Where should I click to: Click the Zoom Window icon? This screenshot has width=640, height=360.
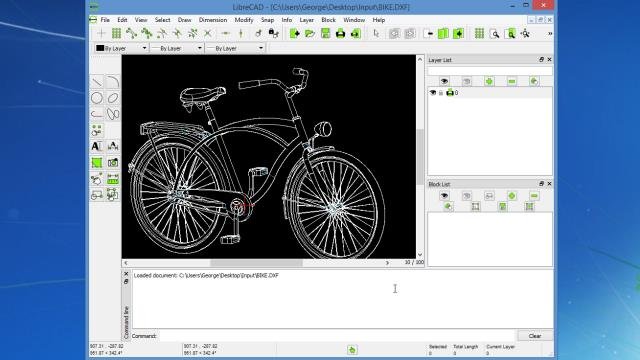point(510,33)
